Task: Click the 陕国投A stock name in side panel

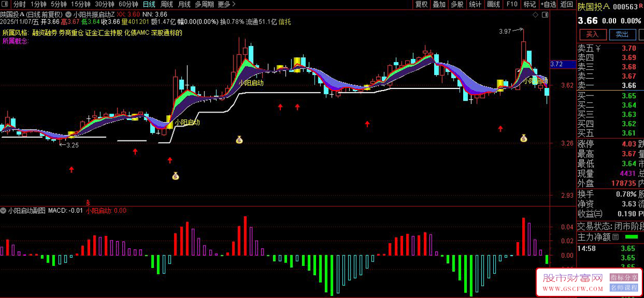Action: coord(594,7)
